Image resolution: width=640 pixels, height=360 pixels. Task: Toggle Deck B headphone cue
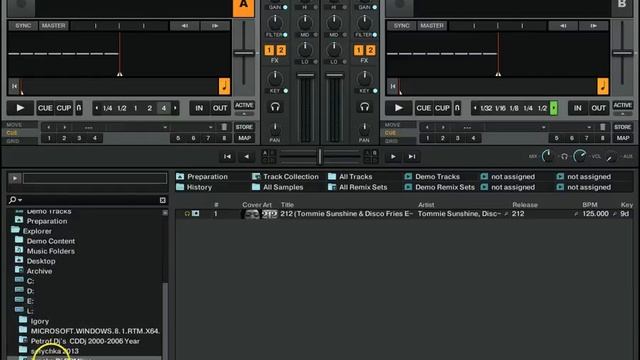364,107
